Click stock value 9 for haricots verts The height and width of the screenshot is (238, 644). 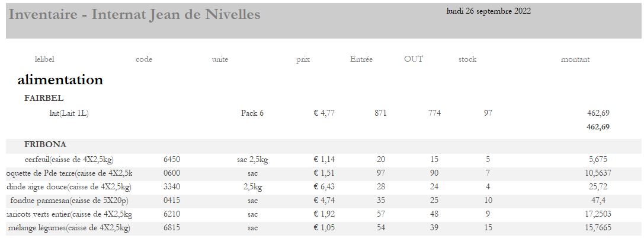coord(488,214)
